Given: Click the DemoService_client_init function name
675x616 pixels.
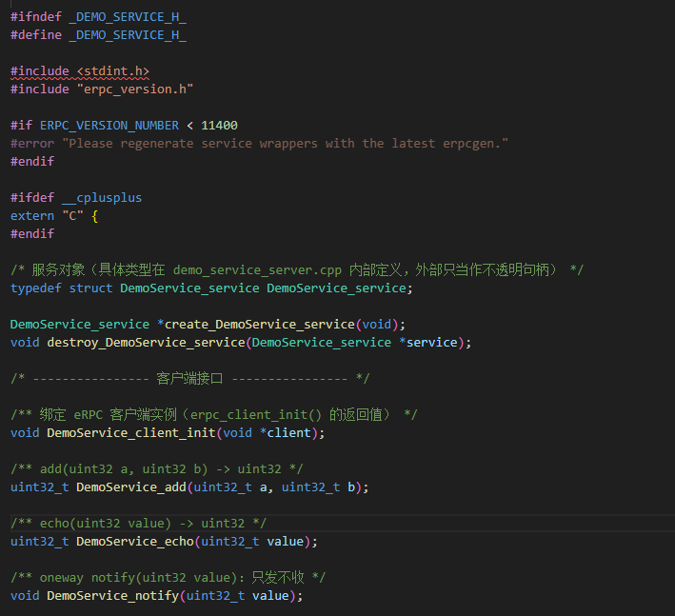Looking at the screenshot, I should pyautogui.click(x=131, y=432).
